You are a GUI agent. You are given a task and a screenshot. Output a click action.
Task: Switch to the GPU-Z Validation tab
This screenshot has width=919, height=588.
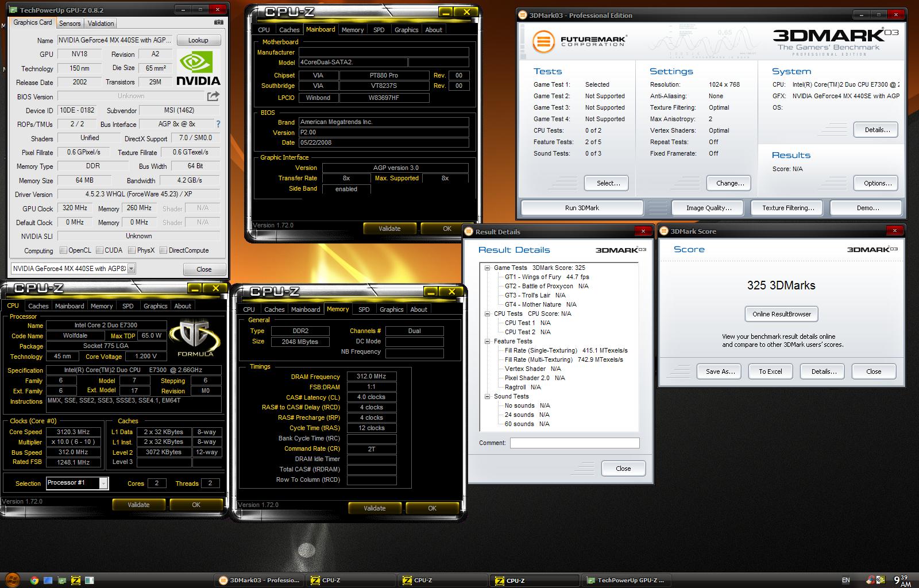(101, 23)
